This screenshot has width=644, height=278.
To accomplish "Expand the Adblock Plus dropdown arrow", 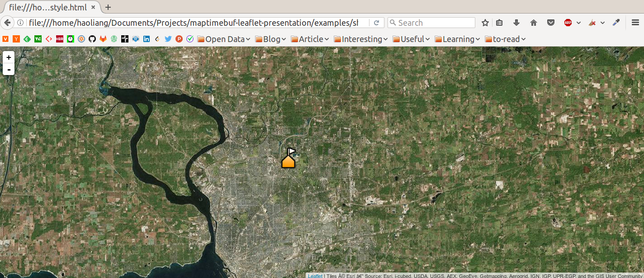I will coord(578,23).
